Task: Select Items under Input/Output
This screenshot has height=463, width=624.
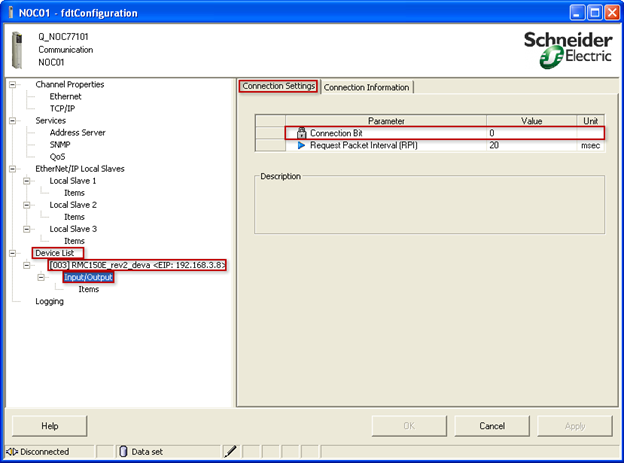Action: tap(89, 289)
